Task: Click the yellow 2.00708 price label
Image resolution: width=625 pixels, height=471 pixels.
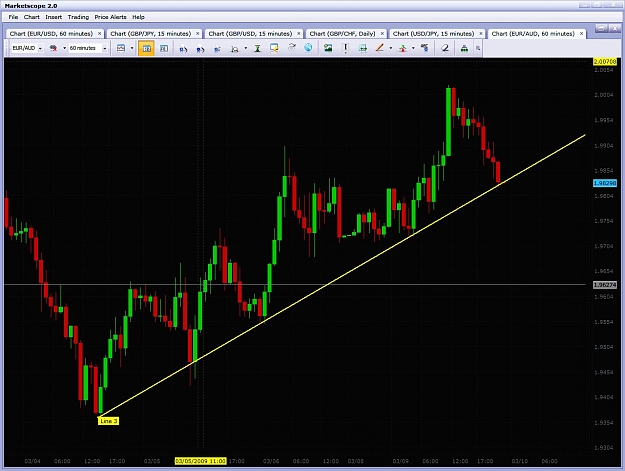Action: (605, 62)
